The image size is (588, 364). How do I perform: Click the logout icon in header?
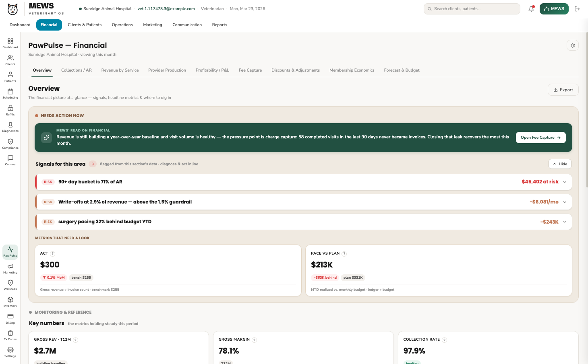[x=577, y=9]
